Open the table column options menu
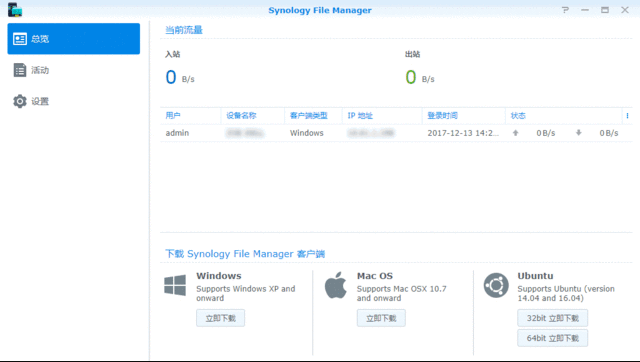This screenshot has height=362, width=640. [627, 116]
